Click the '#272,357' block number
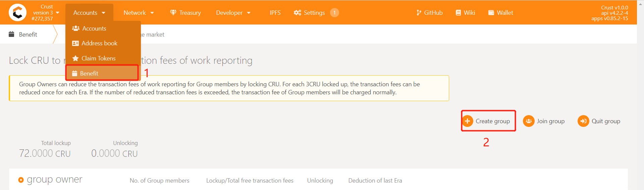This screenshot has height=190, width=644. click(42, 19)
